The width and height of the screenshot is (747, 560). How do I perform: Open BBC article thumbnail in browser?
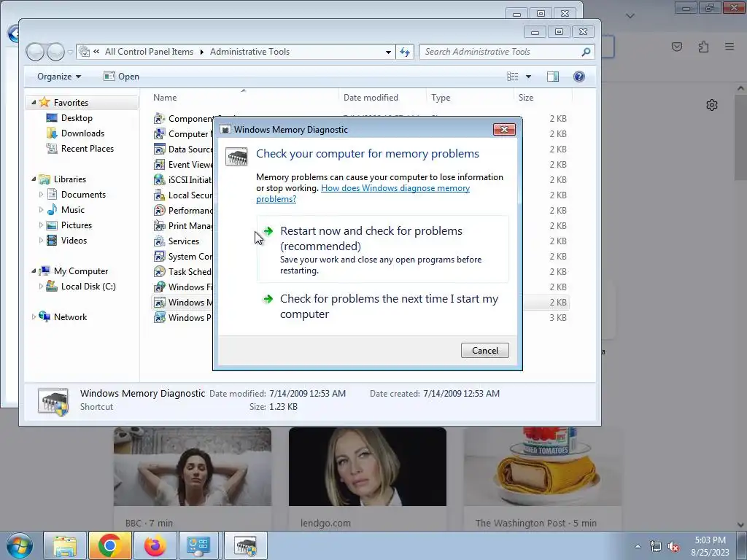pyautogui.click(x=193, y=467)
